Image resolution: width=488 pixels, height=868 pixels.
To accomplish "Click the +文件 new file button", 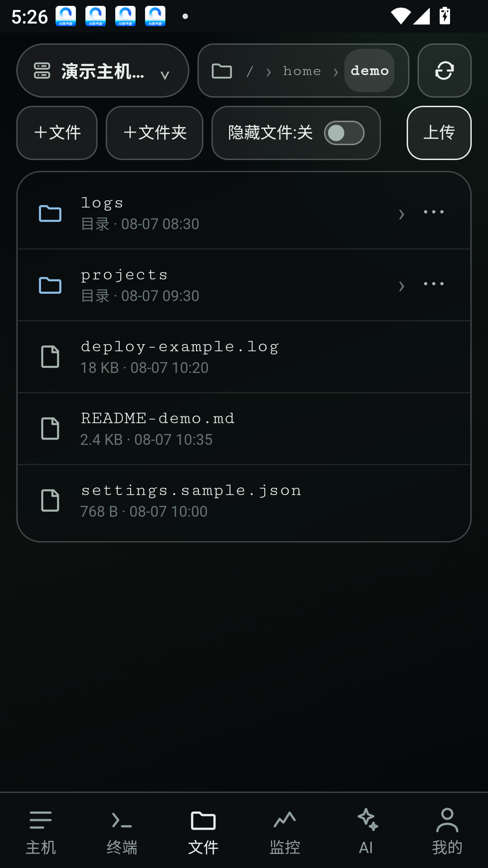I will (x=57, y=133).
